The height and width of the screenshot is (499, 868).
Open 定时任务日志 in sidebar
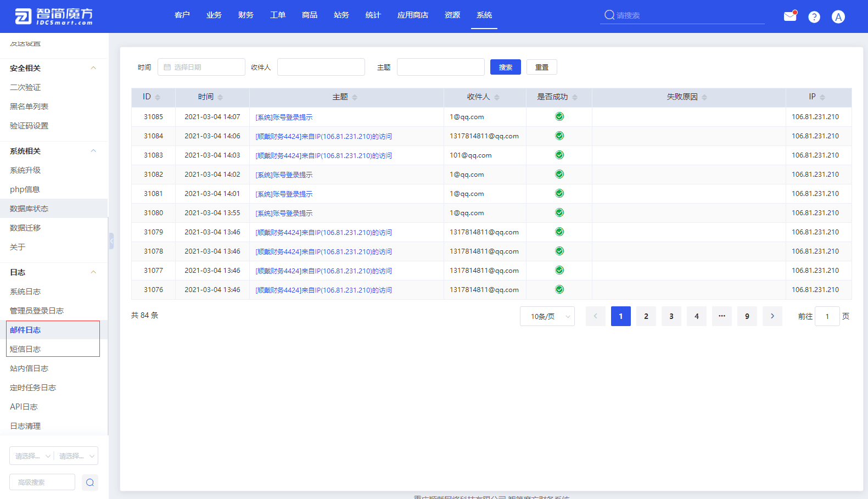click(x=33, y=388)
